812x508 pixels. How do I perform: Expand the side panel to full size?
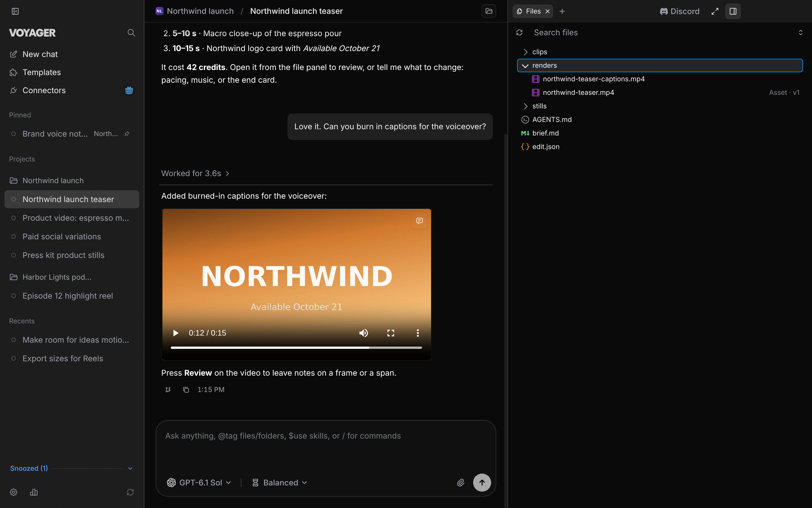(715, 11)
